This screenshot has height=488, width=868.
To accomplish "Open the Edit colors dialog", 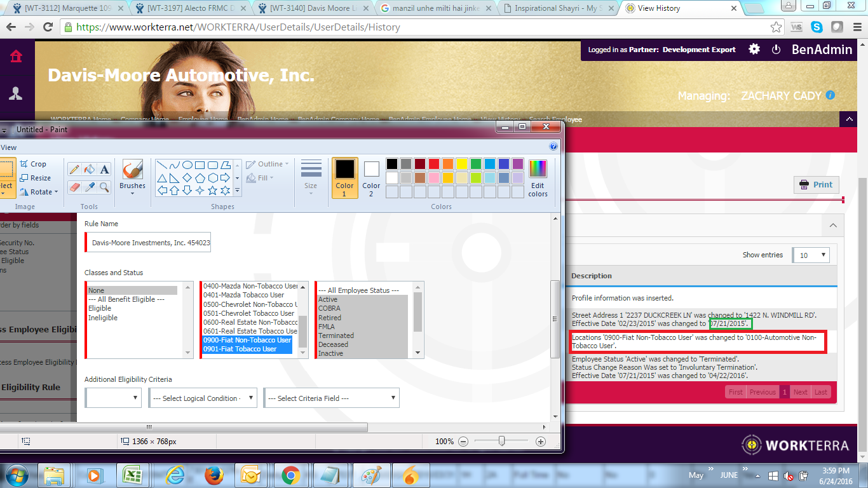I will (x=538, y=177).
